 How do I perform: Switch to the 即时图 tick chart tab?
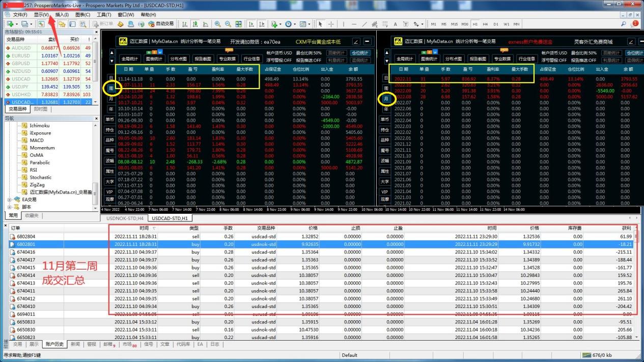pyautogui.click(x=41, y=109)
